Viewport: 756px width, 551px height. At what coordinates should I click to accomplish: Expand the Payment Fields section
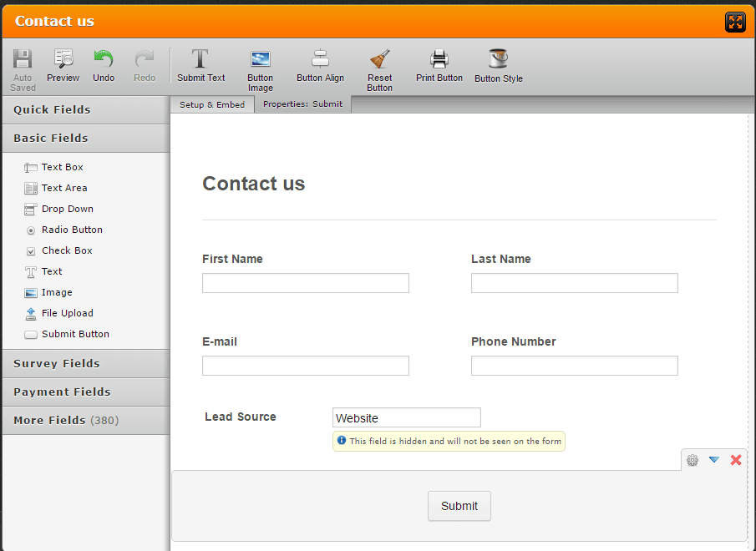pyautogui.click(x=60, y=392)
